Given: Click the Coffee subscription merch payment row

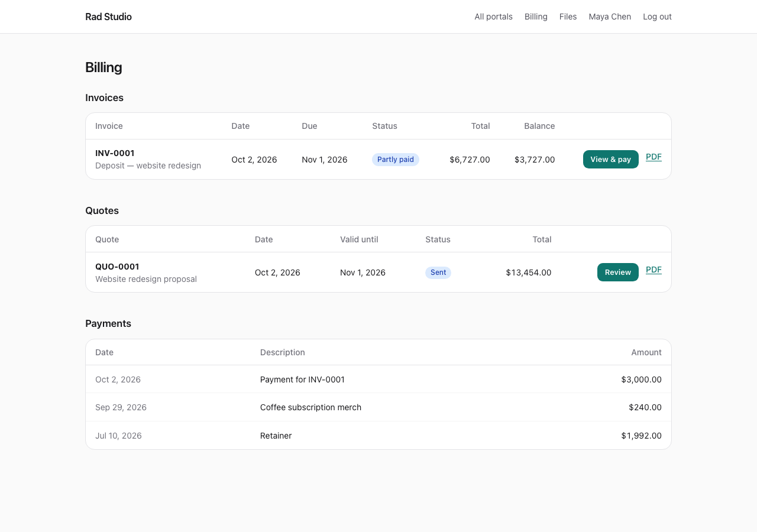Looking at the screenshot, I should point(378,407).
